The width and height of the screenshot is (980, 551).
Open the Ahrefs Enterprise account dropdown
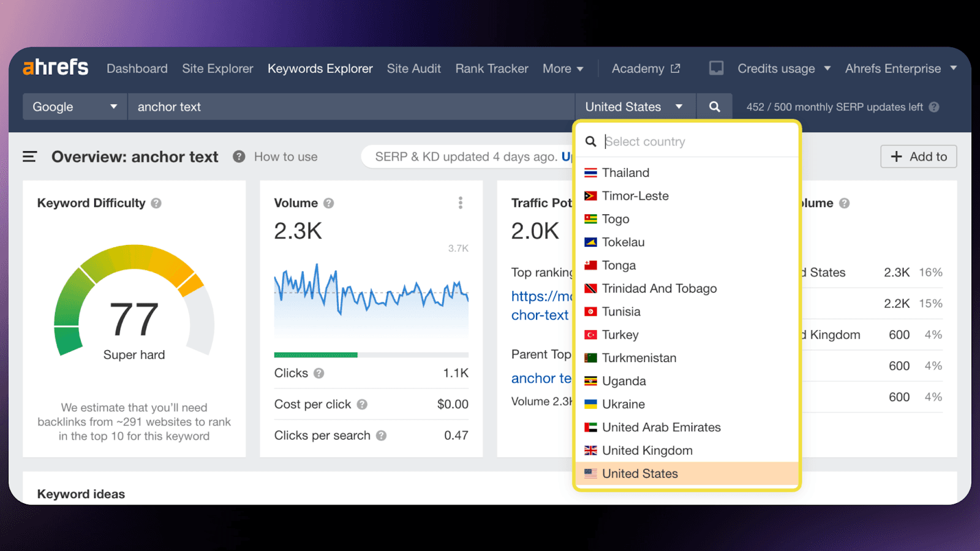(900, 69)
